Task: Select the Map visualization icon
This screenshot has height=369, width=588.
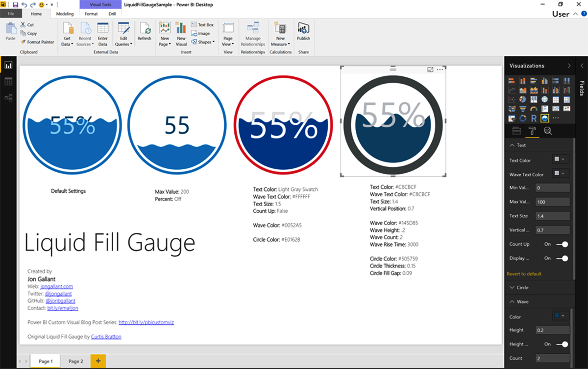Action: 545,99
